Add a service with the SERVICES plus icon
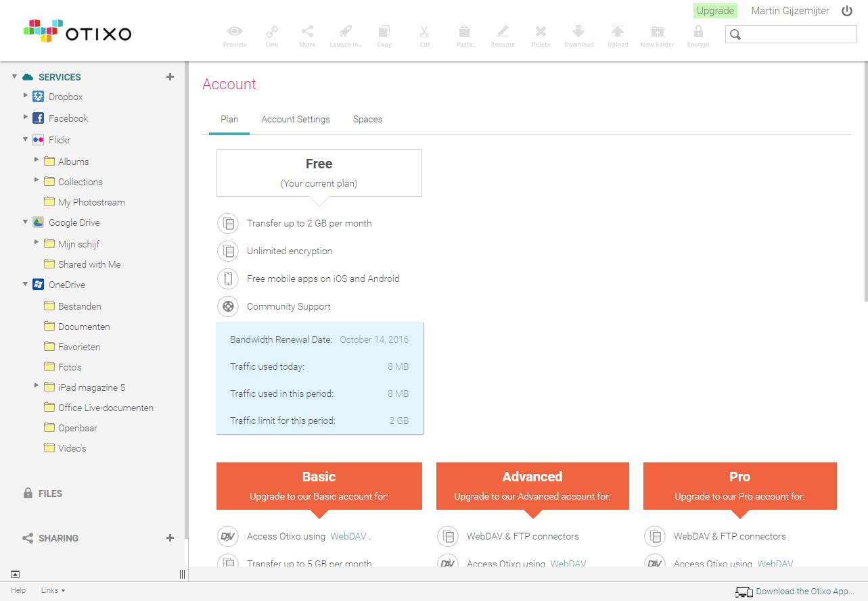This screenshot has height=601, width=868. [170, 77]
